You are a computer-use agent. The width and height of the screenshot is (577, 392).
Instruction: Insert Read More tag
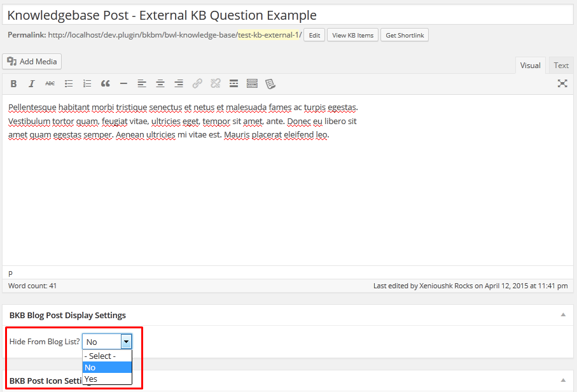[233, 84]
